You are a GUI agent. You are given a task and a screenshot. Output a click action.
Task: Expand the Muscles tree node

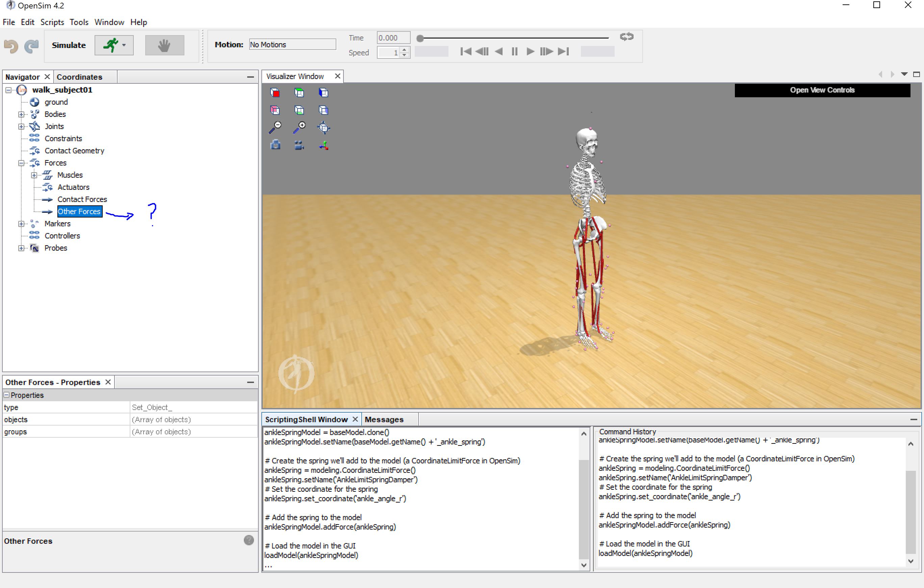coord(34,175)
